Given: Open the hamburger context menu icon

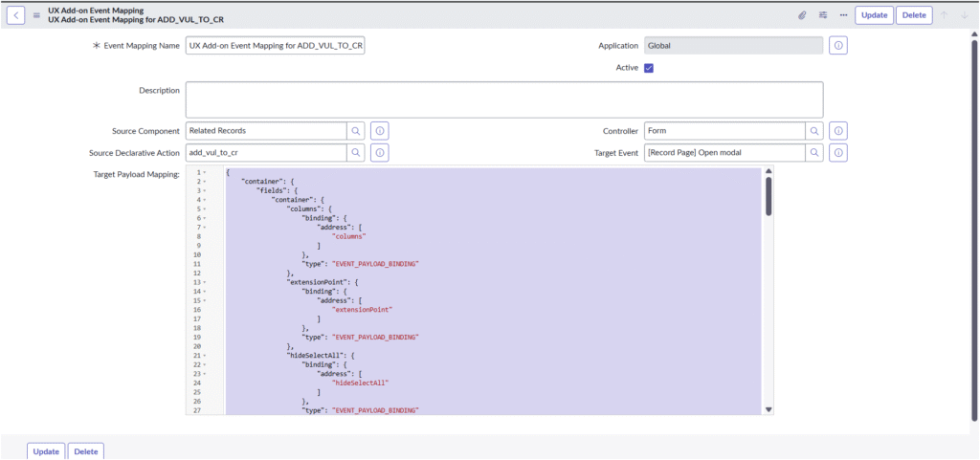Looking at the screenshot, I should 36,15.
